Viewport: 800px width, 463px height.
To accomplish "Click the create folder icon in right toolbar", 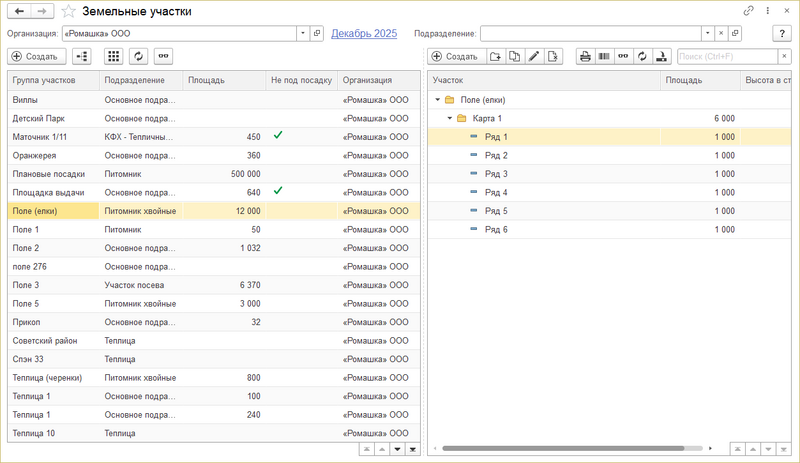I will tap(495, 57).
